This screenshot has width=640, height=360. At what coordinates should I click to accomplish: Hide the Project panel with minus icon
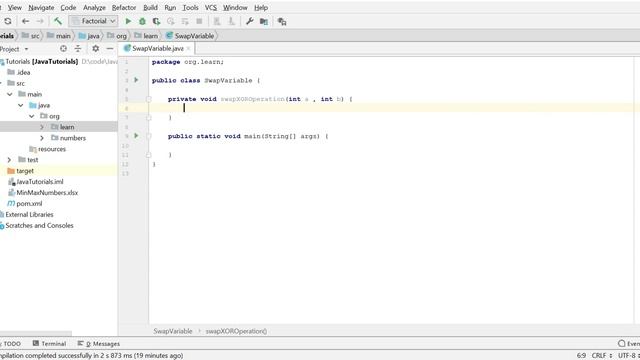coord(110,49)
